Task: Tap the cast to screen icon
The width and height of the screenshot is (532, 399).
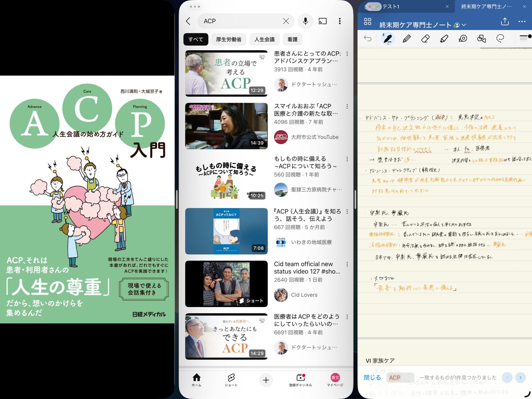Action: click(323, 21)
